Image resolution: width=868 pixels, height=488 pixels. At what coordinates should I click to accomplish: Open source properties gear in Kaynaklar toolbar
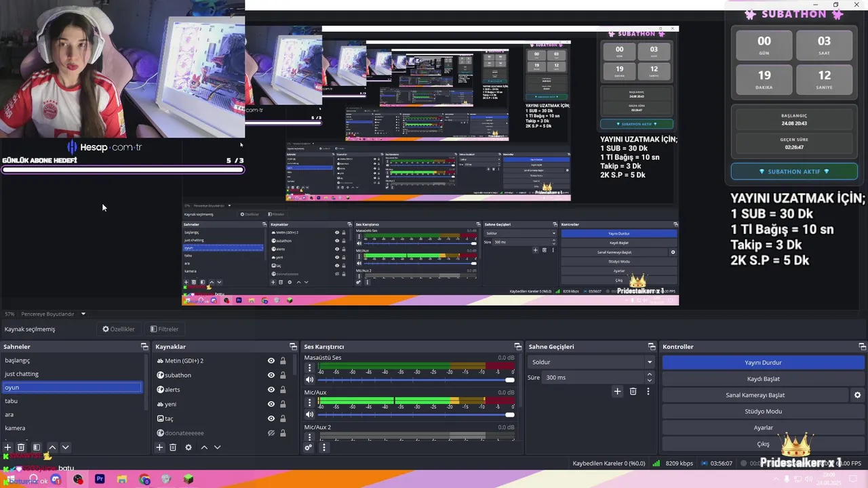click(189, 447)
